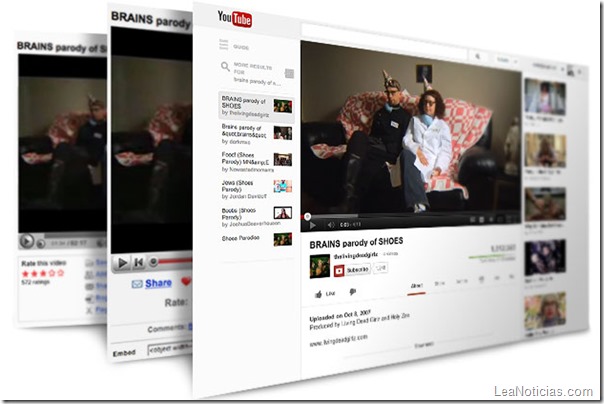Screen dimensions: 604x404
Task: Move the front player's white scrubber handle
Action: pyautogui.click(x=307, y=217)
